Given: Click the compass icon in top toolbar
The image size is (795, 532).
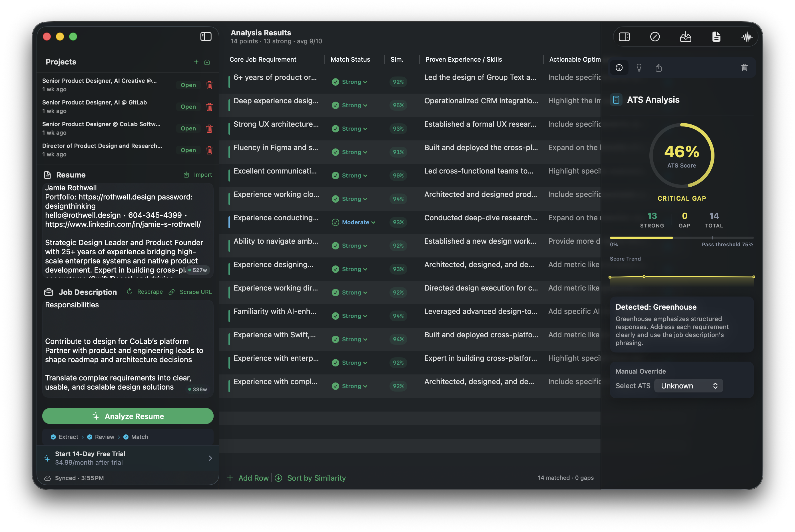Looking at the screenshot, I should click(655, 37).
